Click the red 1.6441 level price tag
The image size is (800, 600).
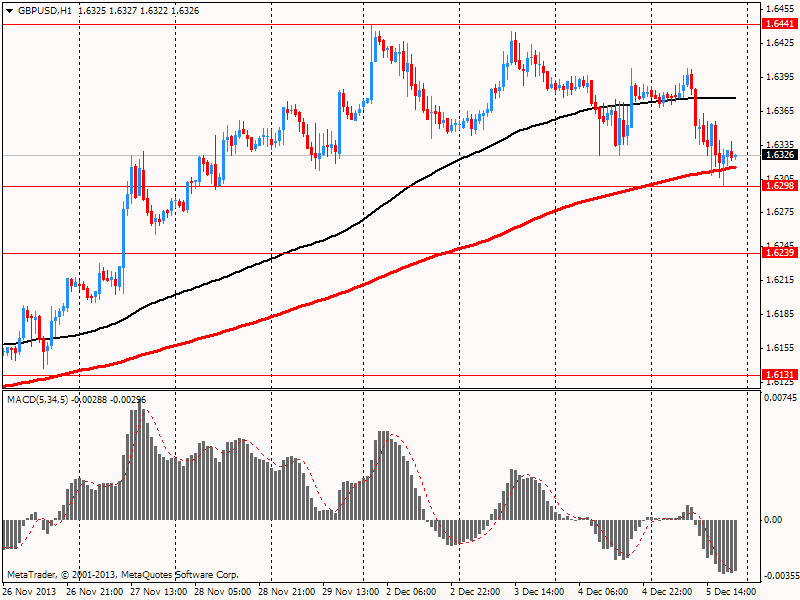[x=779, y=23]
